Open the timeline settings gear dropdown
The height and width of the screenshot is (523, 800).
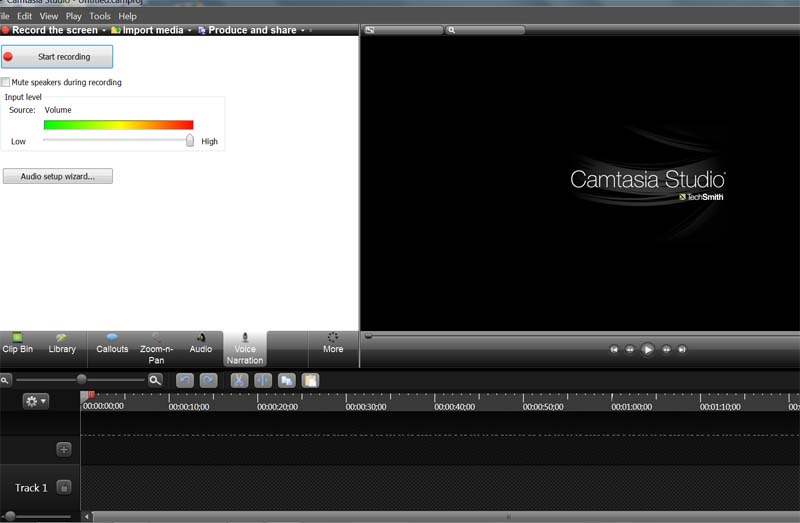(x=35, y=401)
